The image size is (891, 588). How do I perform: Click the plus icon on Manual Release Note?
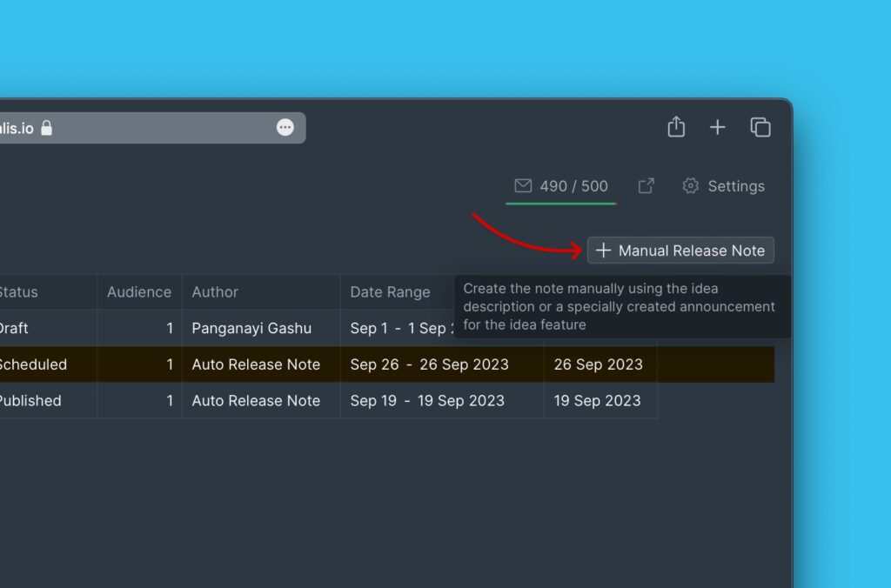[x=604, y=251]
